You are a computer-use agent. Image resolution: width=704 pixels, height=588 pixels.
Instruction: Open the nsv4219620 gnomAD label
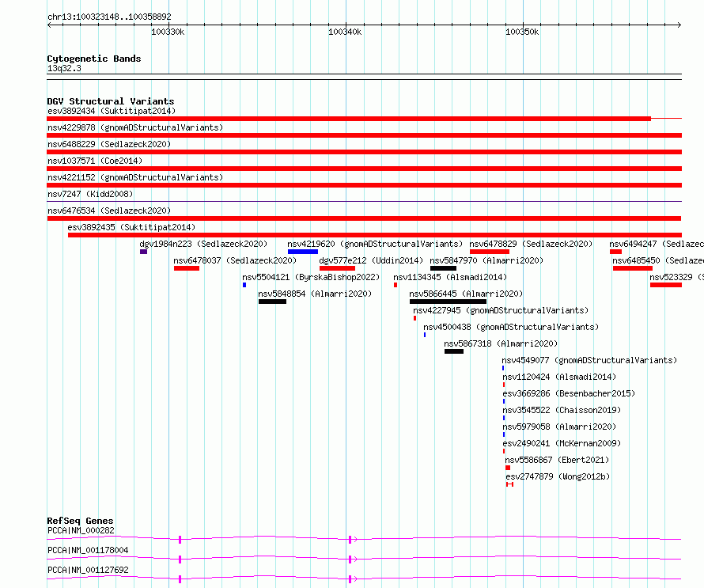(375, 244)
